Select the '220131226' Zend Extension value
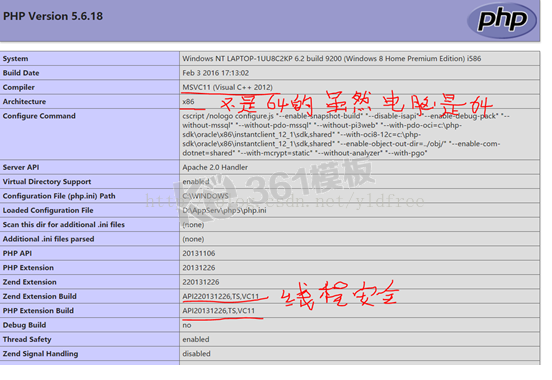552x380 pixels. click(201, 282)
